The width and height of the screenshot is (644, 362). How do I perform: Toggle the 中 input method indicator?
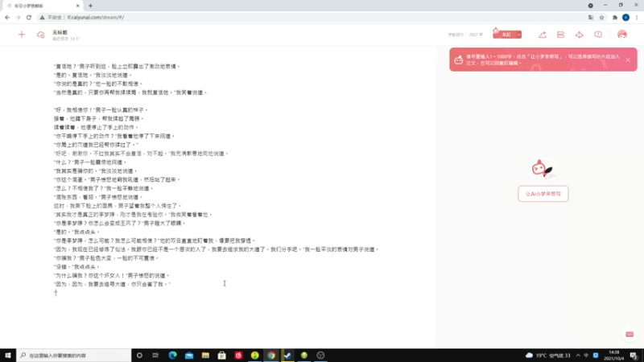(587, 355)
